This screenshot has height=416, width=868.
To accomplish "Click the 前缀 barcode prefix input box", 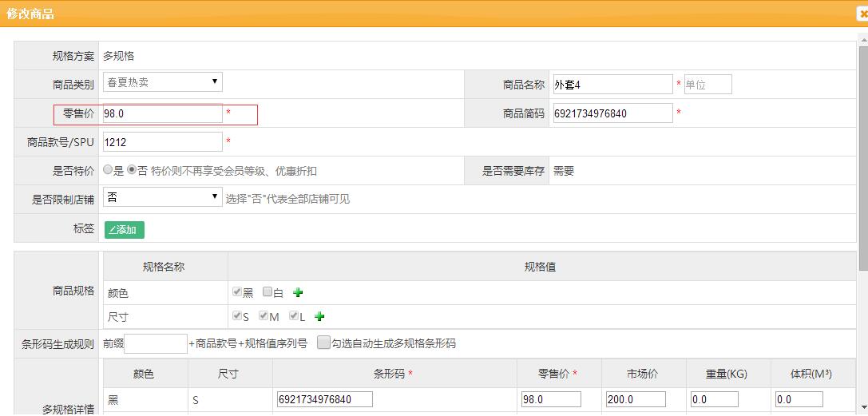I will (x=156, y=344).
